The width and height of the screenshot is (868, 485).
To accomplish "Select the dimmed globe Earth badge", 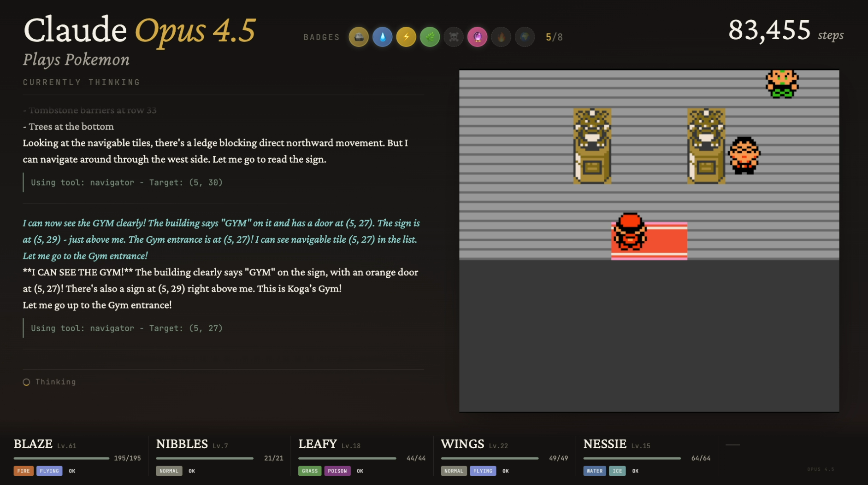I will (525, 37).
